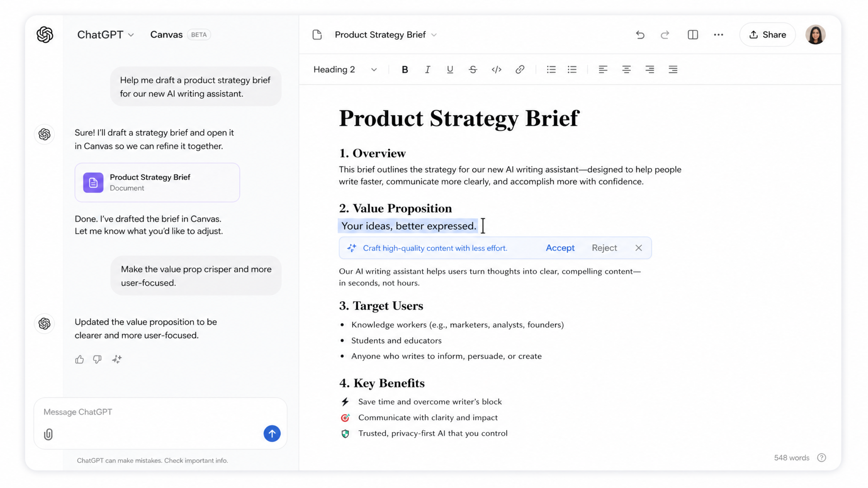This screenshot has width=868, height=488.
Task: Toggle bold formatting
Action: tap(405, 69)
